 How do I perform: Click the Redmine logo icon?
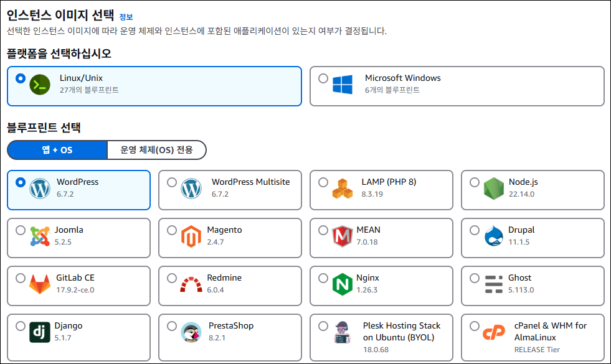pos(191,284)
